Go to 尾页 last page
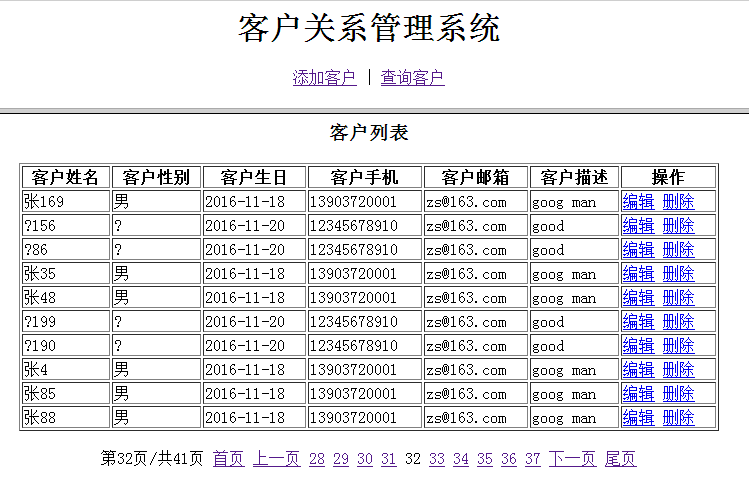Image resolution: width=749 pixels, height=501 pixels. point(621,459)
